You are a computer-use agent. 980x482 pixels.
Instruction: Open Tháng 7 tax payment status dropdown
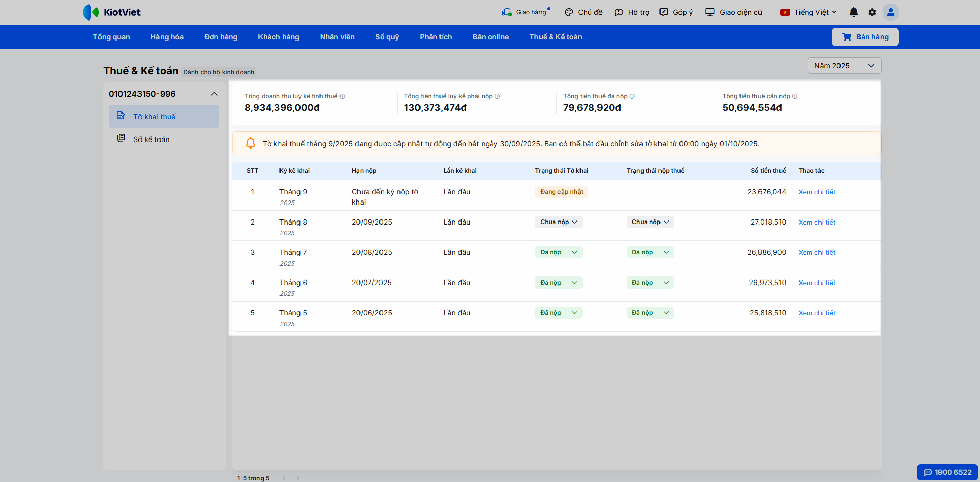[650, 252]
